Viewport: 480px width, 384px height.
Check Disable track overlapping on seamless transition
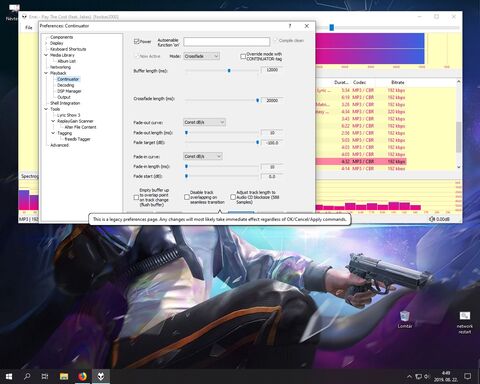[x=187, y=197]
